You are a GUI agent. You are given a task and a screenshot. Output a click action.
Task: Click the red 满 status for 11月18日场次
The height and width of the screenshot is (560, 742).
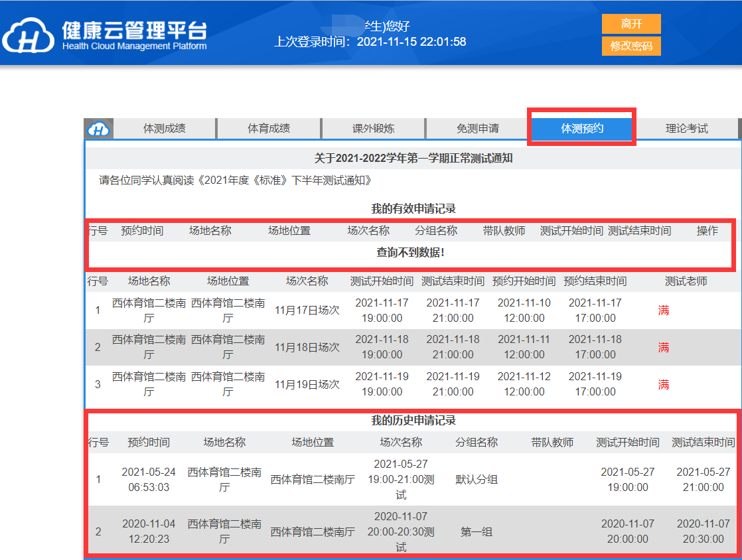(x=663, y=348)
